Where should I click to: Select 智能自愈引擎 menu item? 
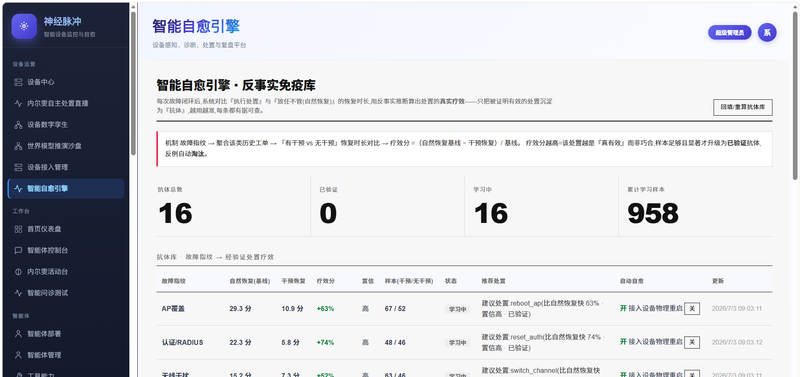pos(66,189)
